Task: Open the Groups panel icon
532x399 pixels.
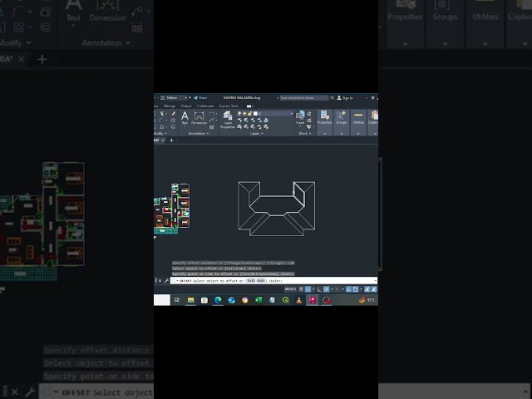Action: coord(342,117)
